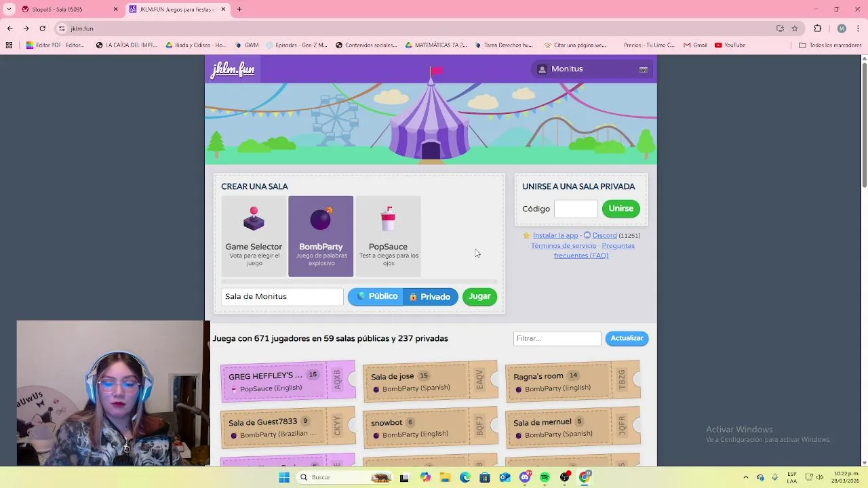Open File Explorer from the taskbar
Viewport: 868px width, 488px height.
(x=445, y=477)
